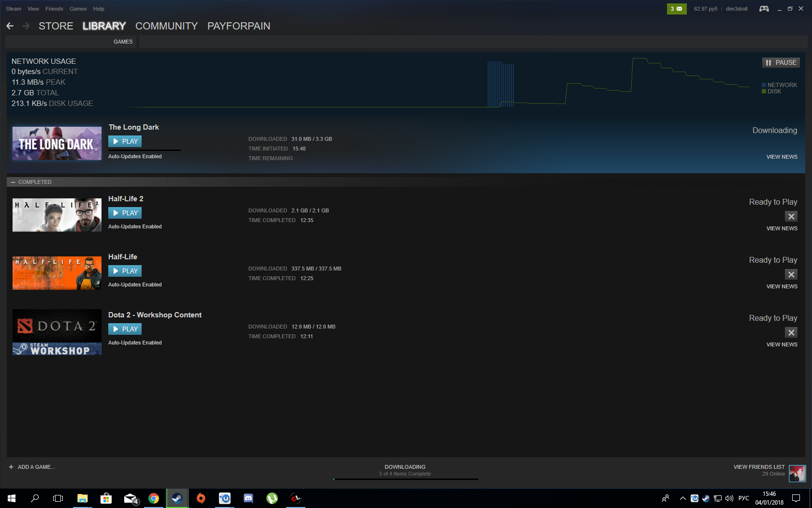View news for The Long Dark
This screenshot has height=508, width=812.
pyautogui.click(x=782, y=157)
